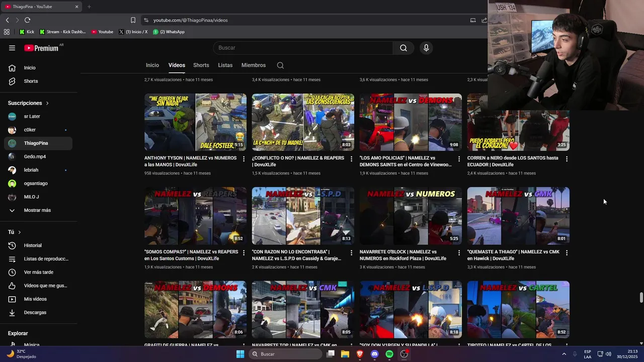
Task: Open more options for NAVARRETE O'BLOCK video
Action: coord(459,253)
